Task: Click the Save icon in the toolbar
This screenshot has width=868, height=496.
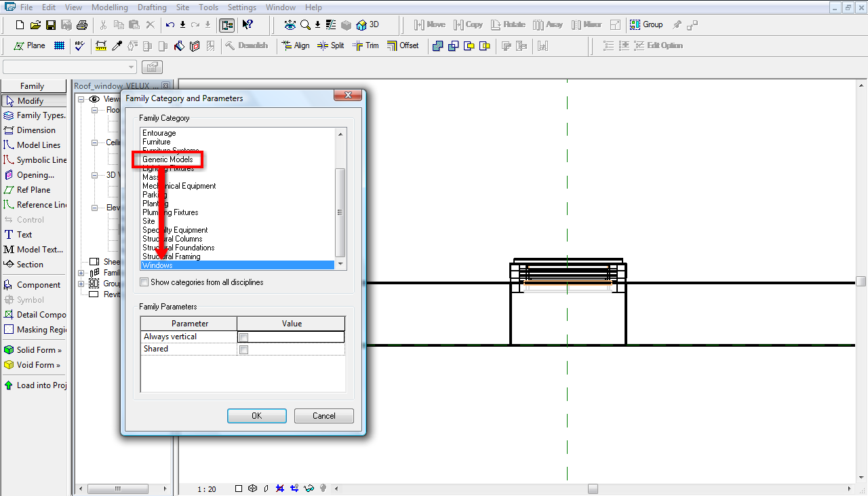Action: (51, 25)
